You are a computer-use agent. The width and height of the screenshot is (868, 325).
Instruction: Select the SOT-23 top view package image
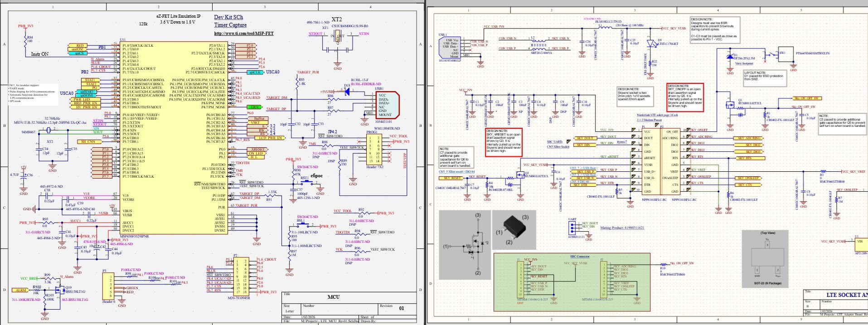[767, 259]
